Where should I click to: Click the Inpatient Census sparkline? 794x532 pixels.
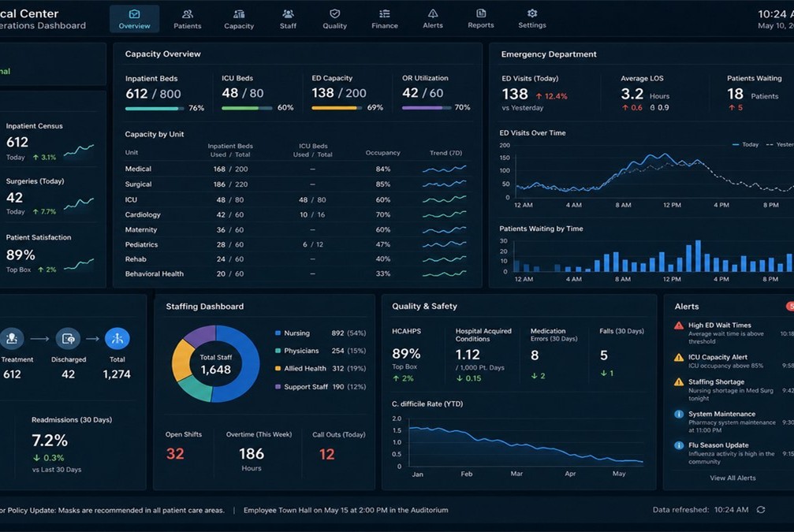click(x=79, y=150)
